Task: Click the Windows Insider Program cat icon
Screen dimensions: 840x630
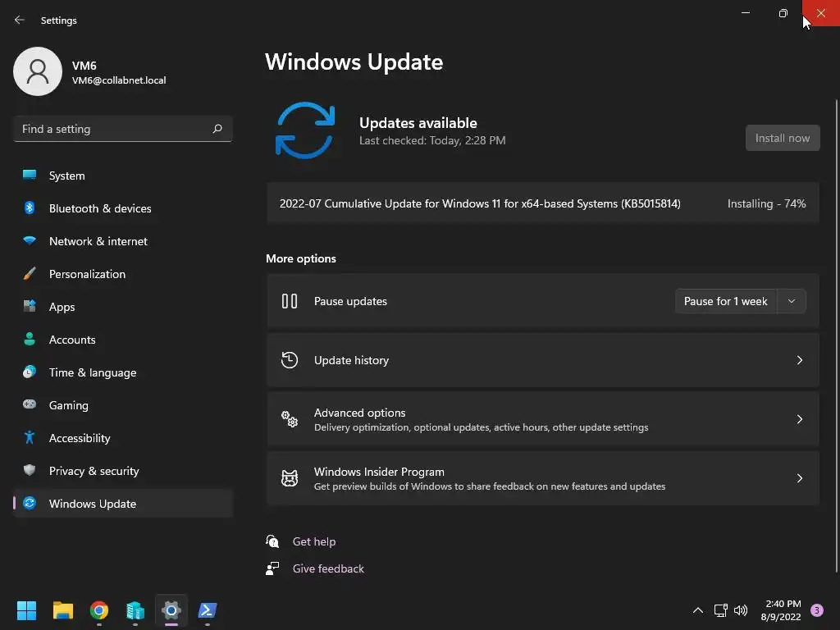Action: 290,478
